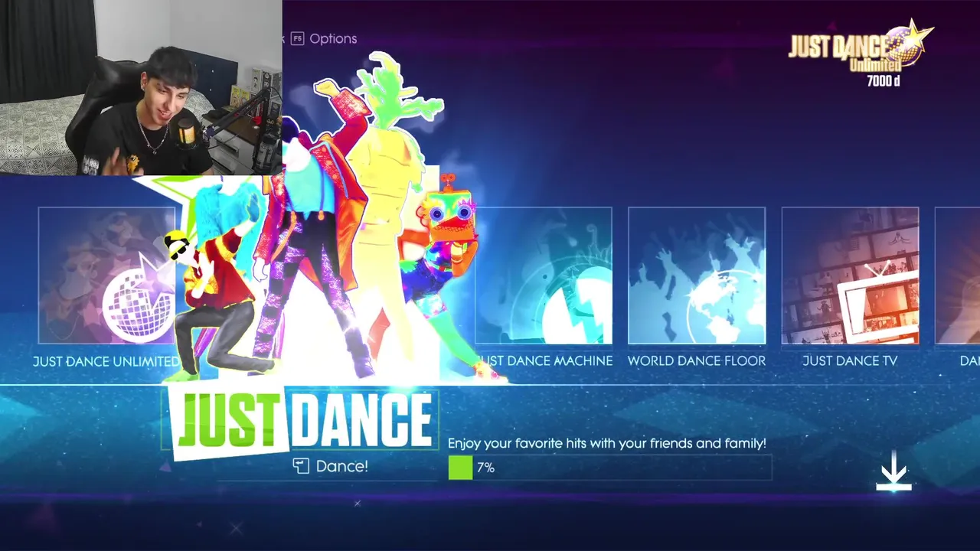Click the JUST DANCE TV label
The image size is (980, 551).
[x=850, y=360]
